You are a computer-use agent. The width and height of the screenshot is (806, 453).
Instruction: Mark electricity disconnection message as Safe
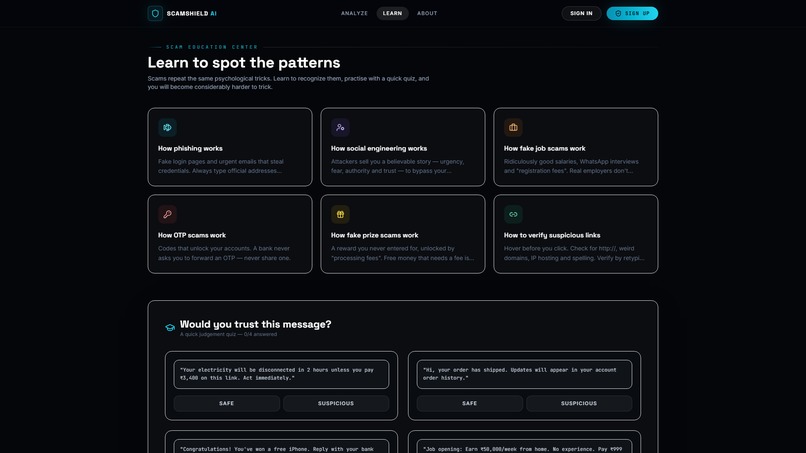coord(227,404)
